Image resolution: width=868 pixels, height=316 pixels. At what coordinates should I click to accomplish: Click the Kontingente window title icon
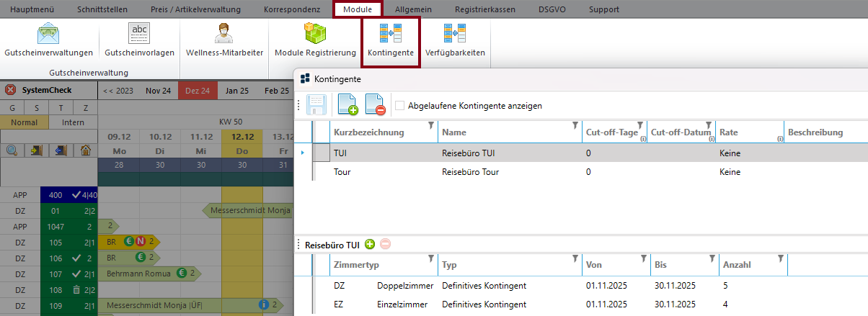305,78
